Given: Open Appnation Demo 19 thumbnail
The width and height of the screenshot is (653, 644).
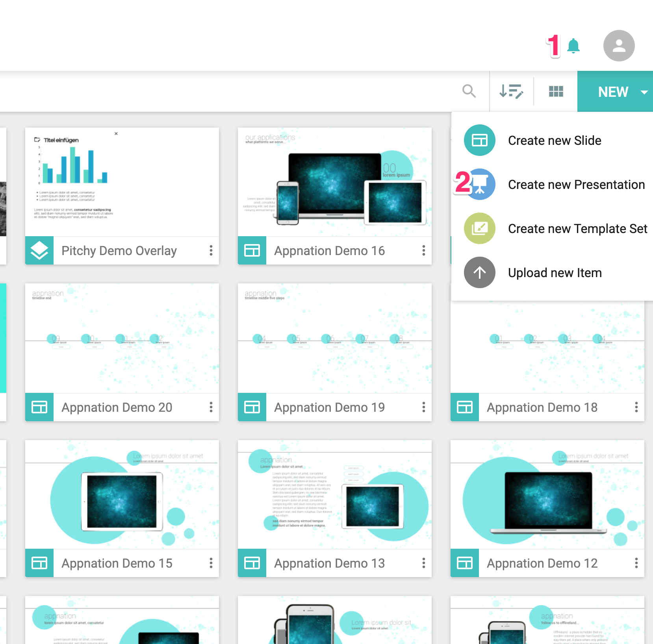Looking at the screenshot, I should pyautogui.click(x=335, y=338).
